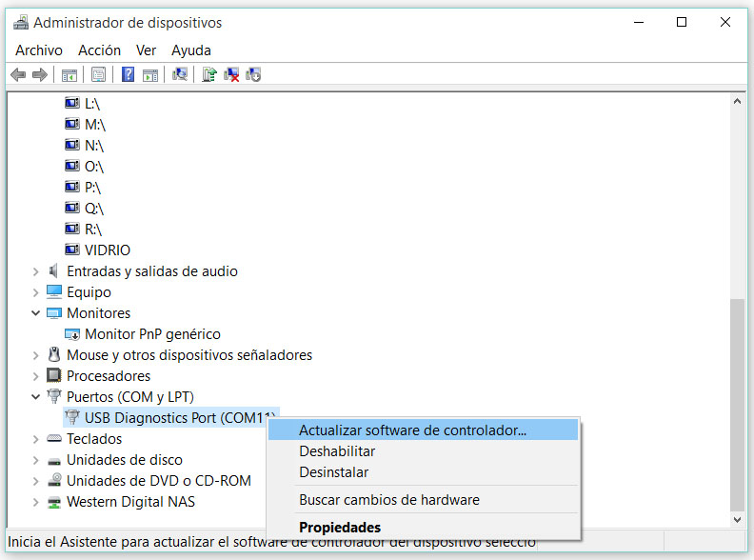Select Deshabilitar in the context menu
754x560 pixels.
(337, 451)
